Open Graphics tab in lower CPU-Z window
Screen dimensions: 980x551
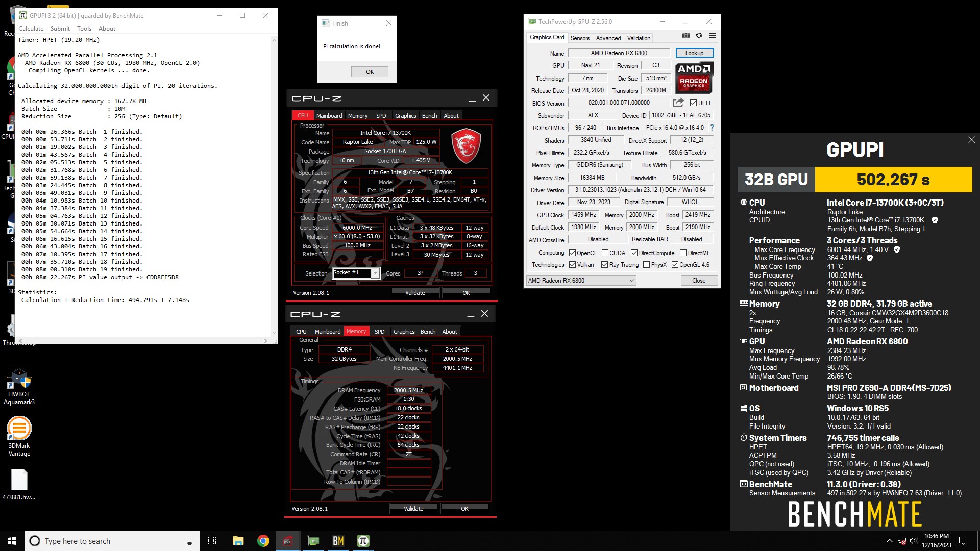404,332
